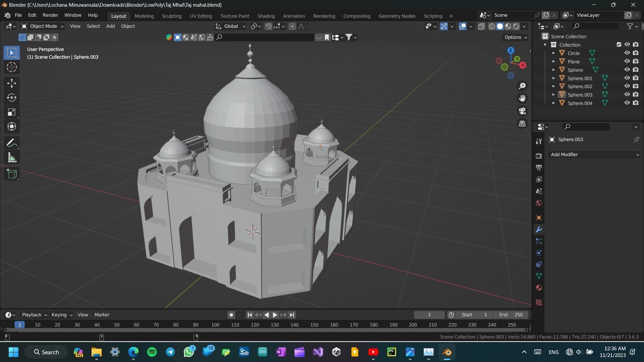Click the zoom magnifier viewport gizmo
Viewport: 644px width, 362px height.
coord(522,86)
